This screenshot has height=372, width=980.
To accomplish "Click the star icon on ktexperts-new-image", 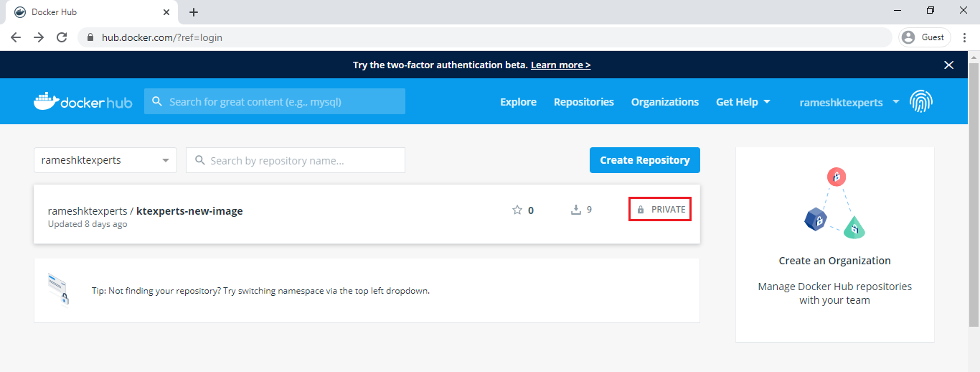I will coord(517,210).
